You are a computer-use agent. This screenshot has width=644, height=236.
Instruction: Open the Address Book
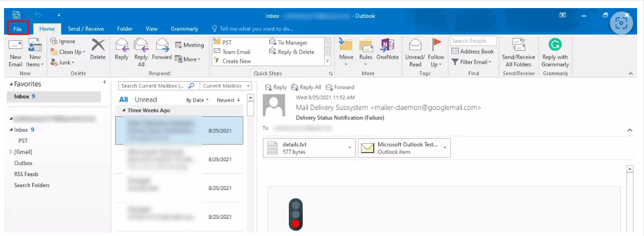(473, 52)
